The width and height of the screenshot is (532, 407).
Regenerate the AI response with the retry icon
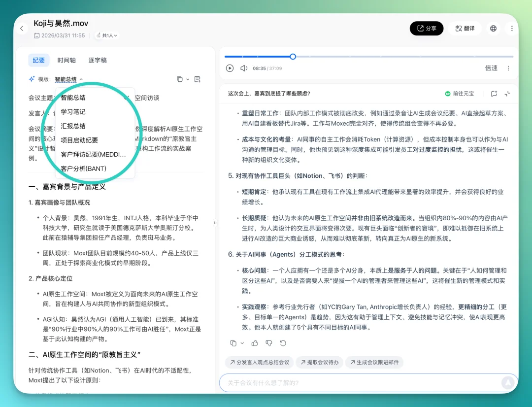pyautogui.click(x=282, y=343)
